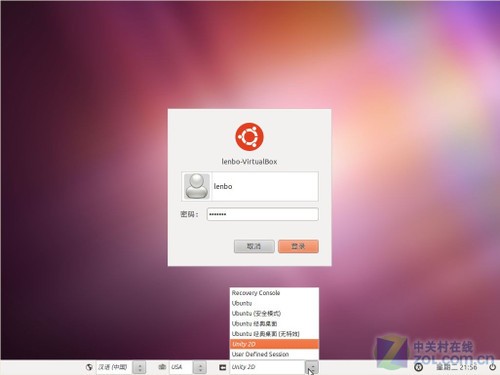
Task: Select the lenbo user entry
Action: (x=250, y=186)
